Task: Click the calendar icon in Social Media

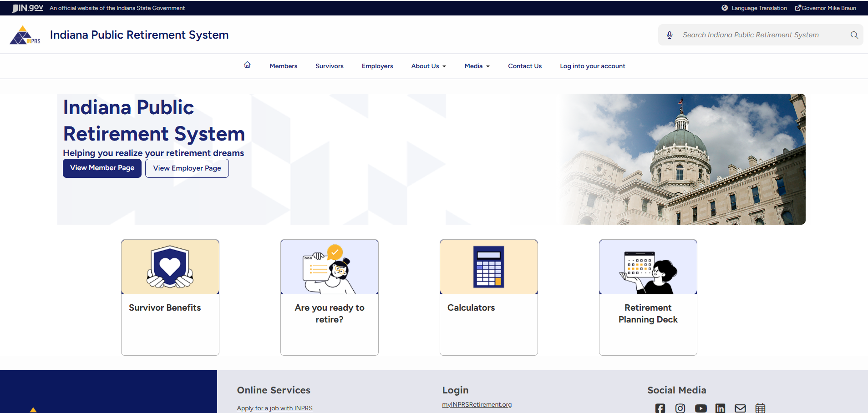Action: click(x=760, y=408)
